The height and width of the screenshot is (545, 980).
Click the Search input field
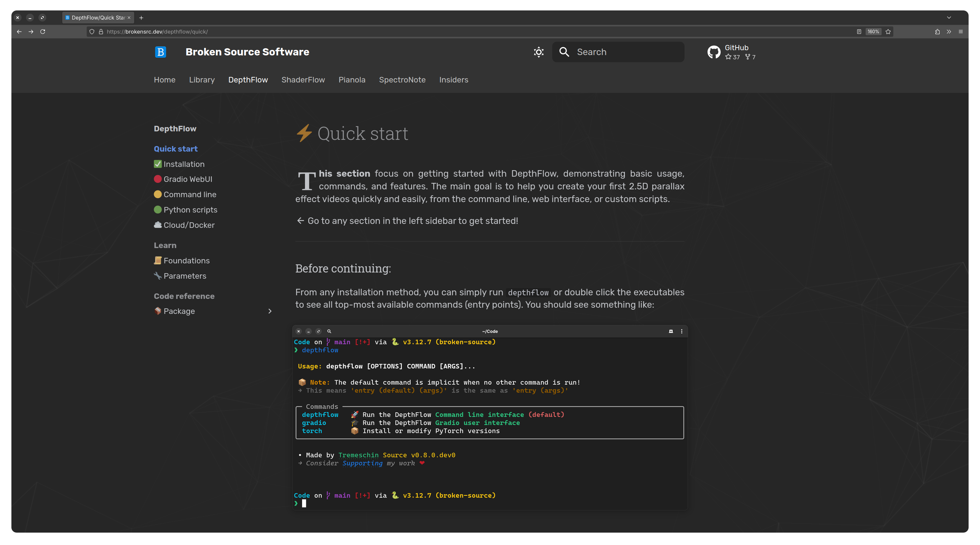coord(618,52)
